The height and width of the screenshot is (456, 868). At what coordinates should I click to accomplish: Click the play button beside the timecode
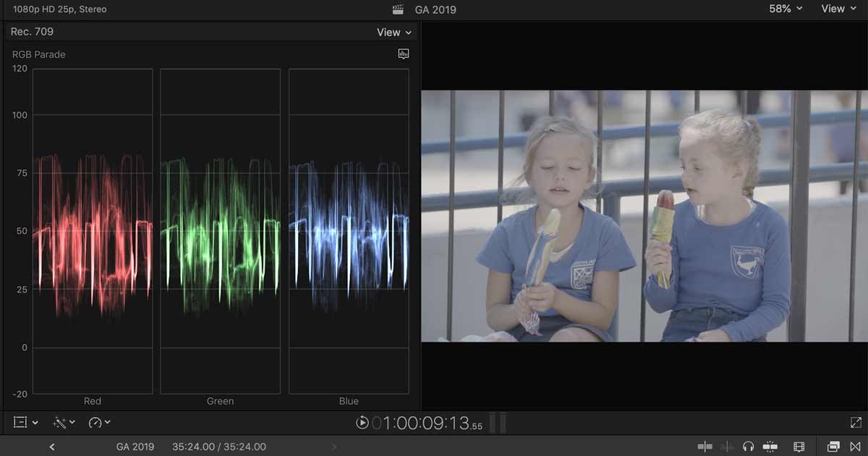pyautogui.click(x=362, y=423)
